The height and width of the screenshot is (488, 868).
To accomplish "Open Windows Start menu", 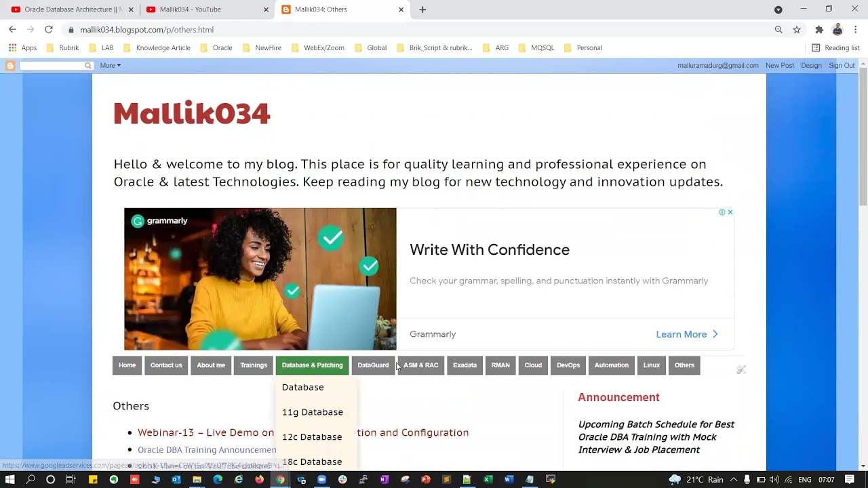I will coord(9,479).
